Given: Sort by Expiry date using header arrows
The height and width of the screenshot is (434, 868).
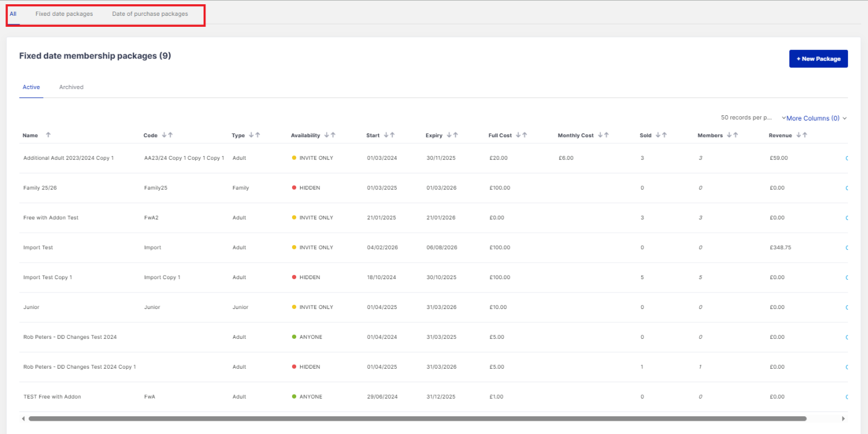Looking at the screenshot, I should point(452,135).
